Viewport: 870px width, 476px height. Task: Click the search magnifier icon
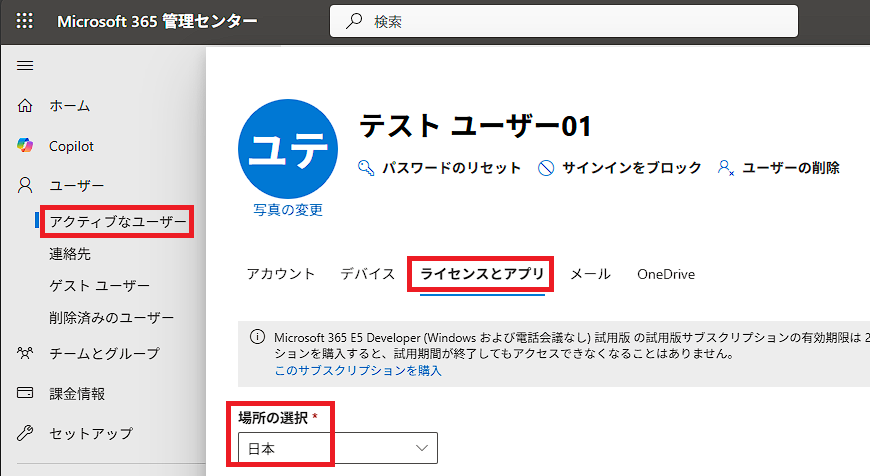[354, 21]
